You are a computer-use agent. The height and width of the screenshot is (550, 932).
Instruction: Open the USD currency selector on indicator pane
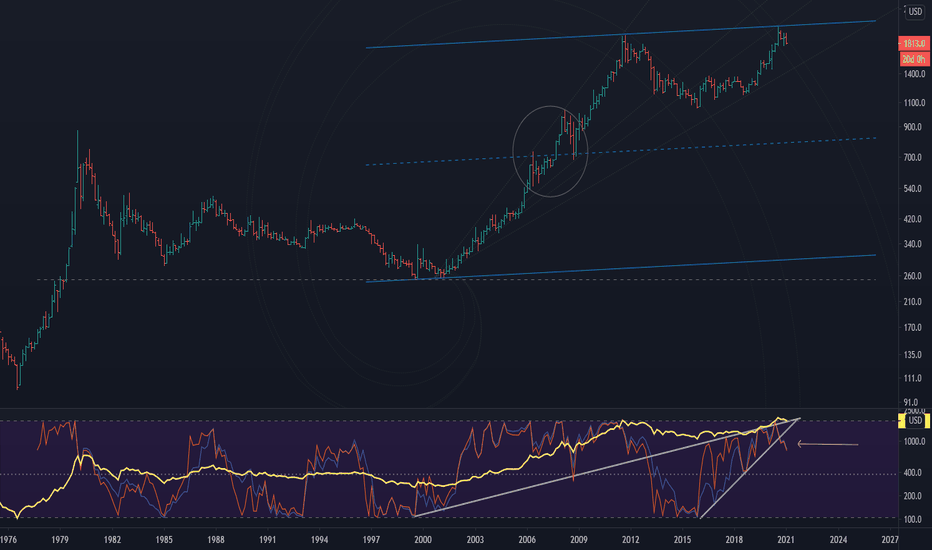[x=915, y=420]
